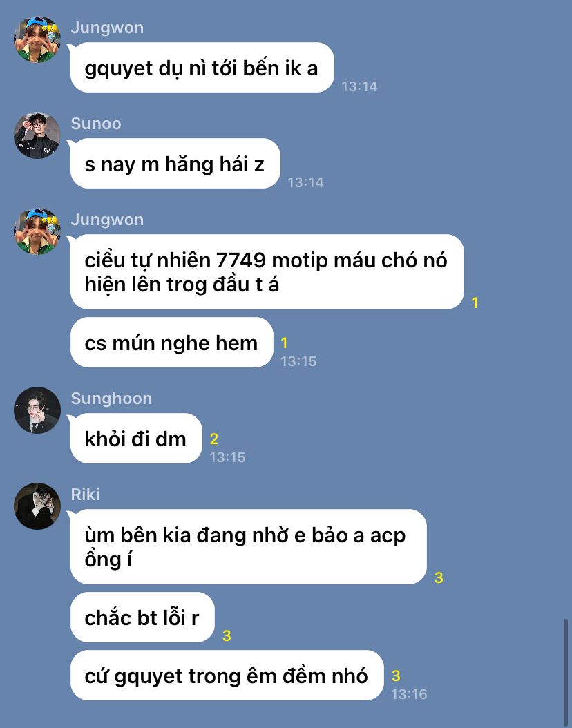Viewport: 572px width, 728px height.
Task: Open Jungwon's avatar beside the 7749 message
Action: [37, 231]
